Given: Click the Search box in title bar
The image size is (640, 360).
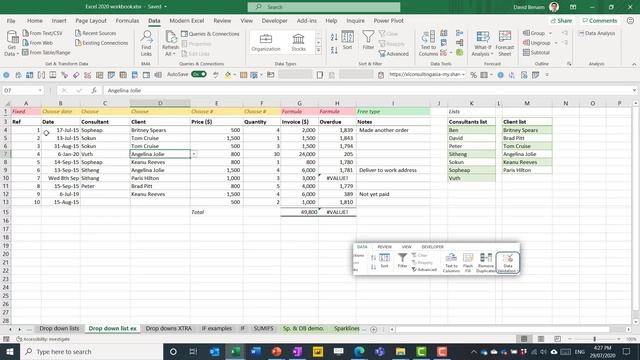Looking at the screenshot, I should (324, 7).
